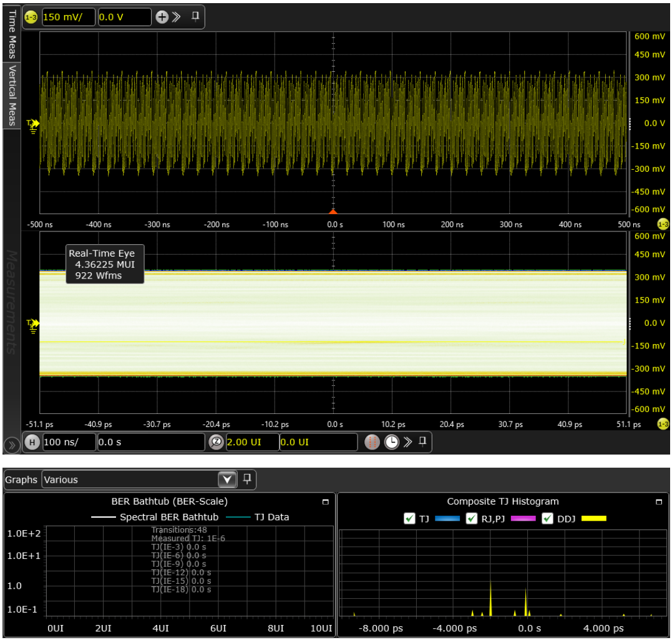
Task: Pin the vertical channel toolbar
Action: [195, 16]
